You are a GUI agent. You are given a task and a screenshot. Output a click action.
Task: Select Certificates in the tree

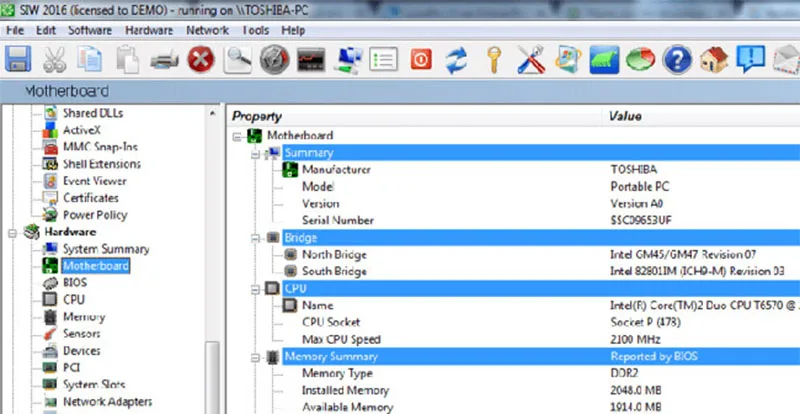[91, 198]
